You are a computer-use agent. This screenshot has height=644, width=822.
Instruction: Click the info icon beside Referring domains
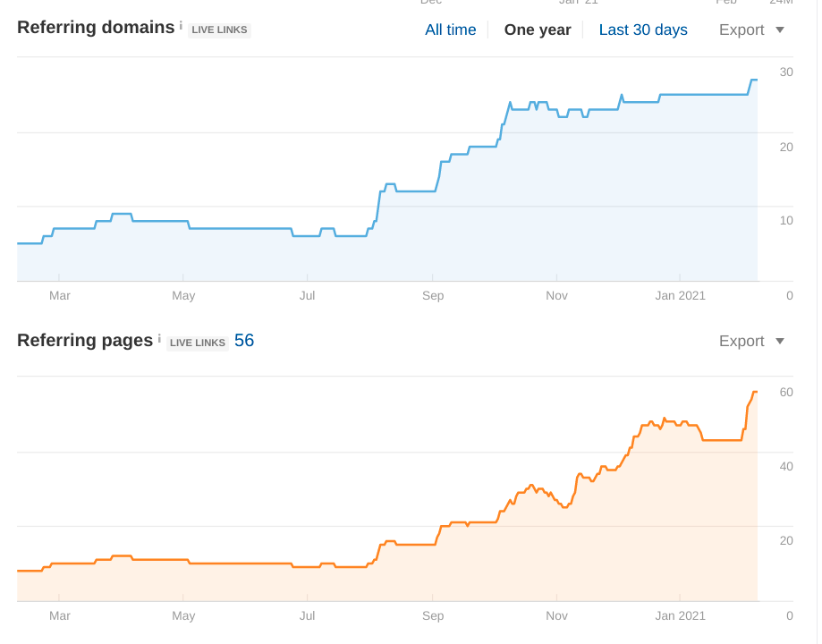click(x=181, y=26)
